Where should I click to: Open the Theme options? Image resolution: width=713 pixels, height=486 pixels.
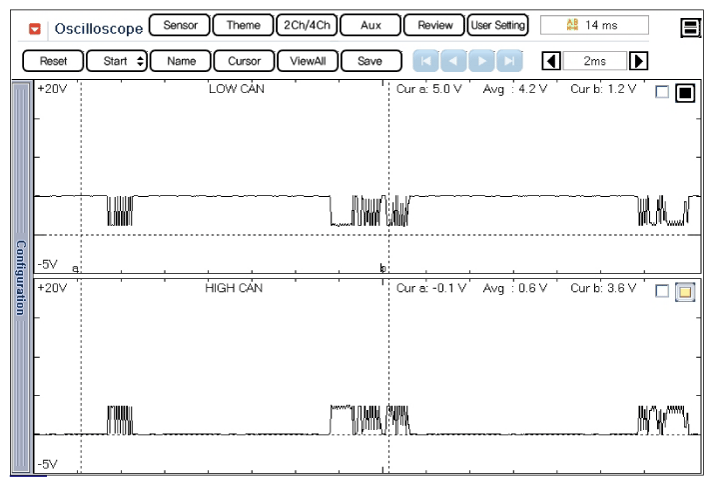[x=243, y=25]
